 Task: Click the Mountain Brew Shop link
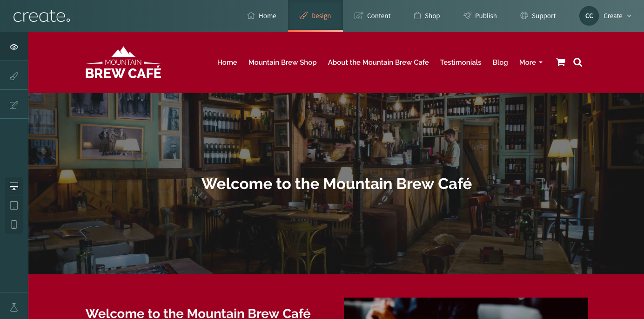click(x=282, y=62)
